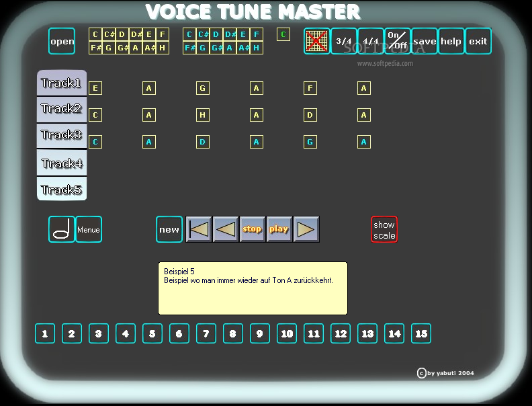The image size is (532, 406).
Task: Open the help screen
Action: [451, 41]
